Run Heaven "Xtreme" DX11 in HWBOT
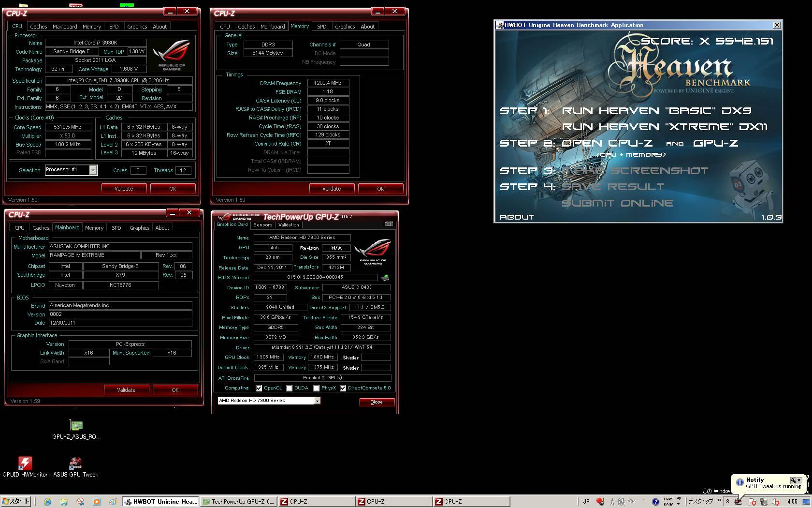Image resolution: width=812 pixels, height=508 pixels. point(665,127)
